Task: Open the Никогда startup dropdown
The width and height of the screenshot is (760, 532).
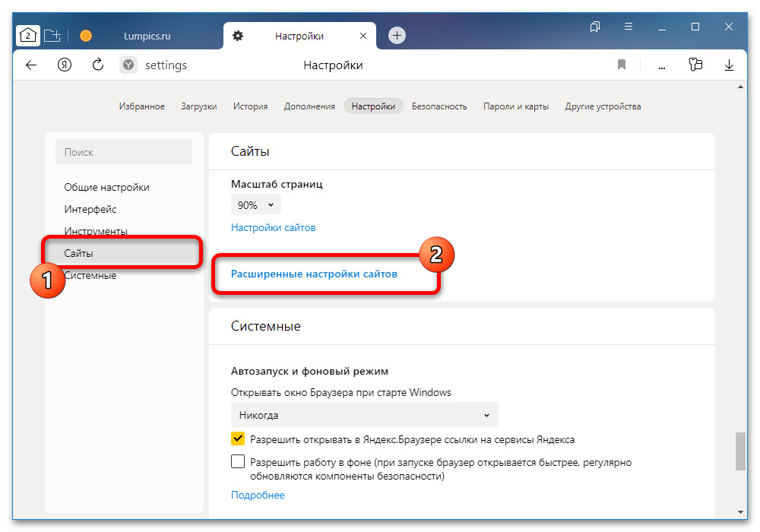Action: click(365, 415)
